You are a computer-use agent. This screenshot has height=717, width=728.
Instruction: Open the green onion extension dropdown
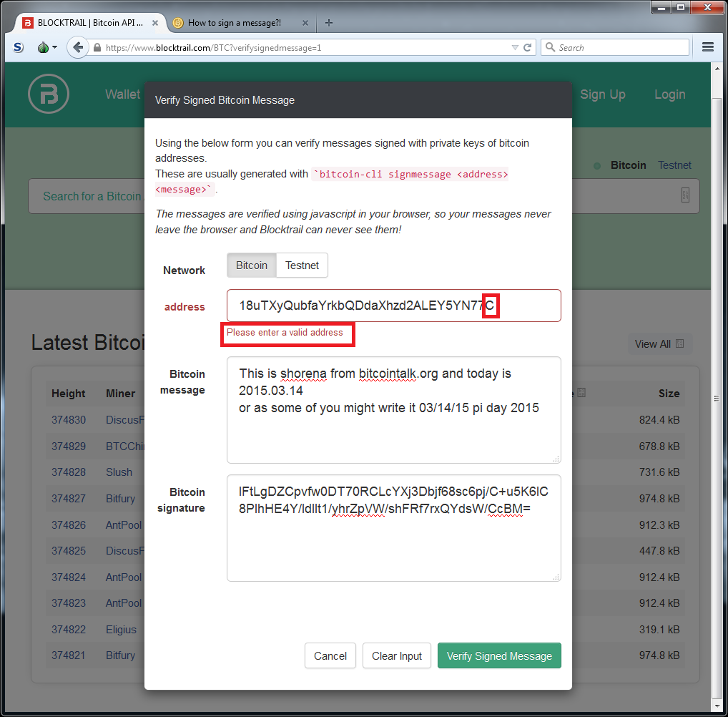[x=47, y=47]
